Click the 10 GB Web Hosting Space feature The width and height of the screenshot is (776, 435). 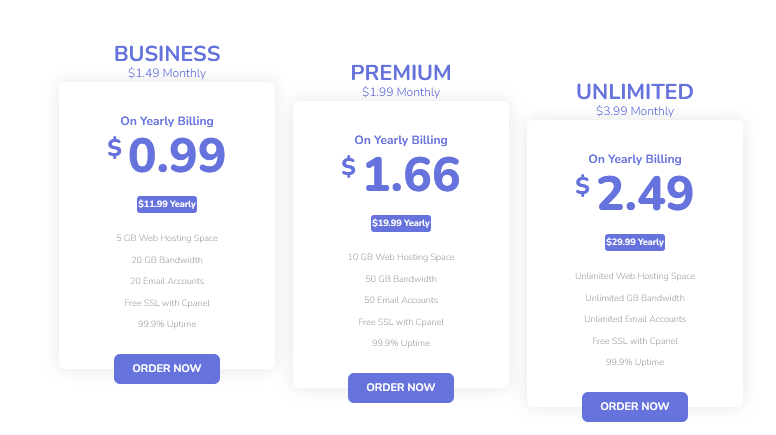pyautogui.click(x=401, y=257)
